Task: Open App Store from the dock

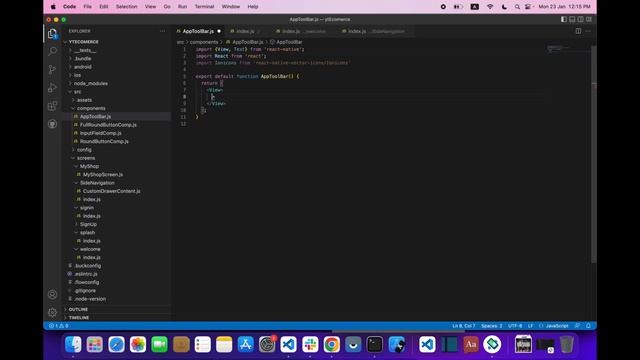Action: (245, 344)
